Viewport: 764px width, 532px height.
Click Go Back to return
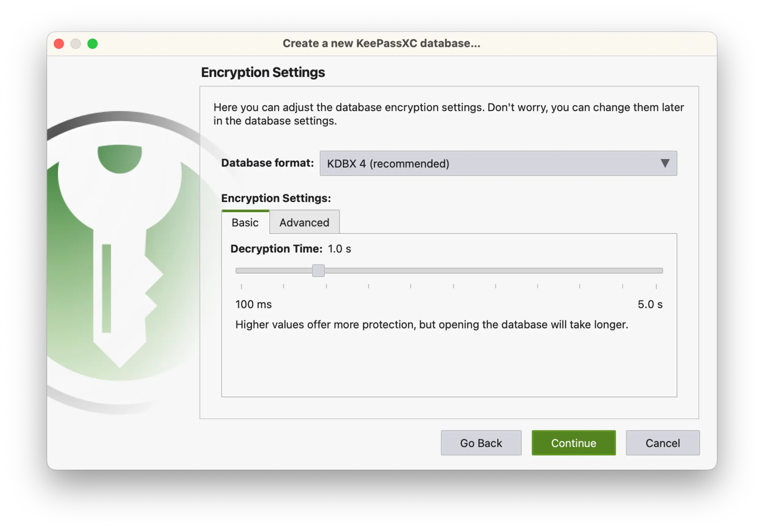tap(481, 443)
